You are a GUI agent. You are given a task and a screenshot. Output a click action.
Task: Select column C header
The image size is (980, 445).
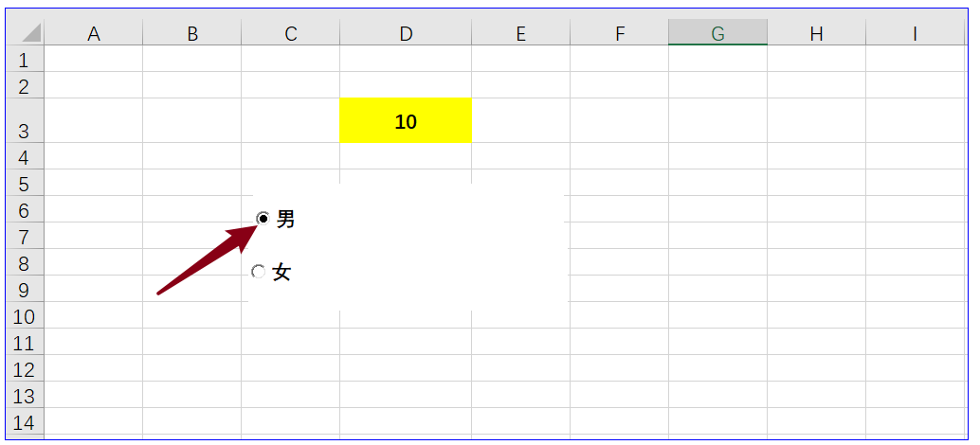point(291,32)
